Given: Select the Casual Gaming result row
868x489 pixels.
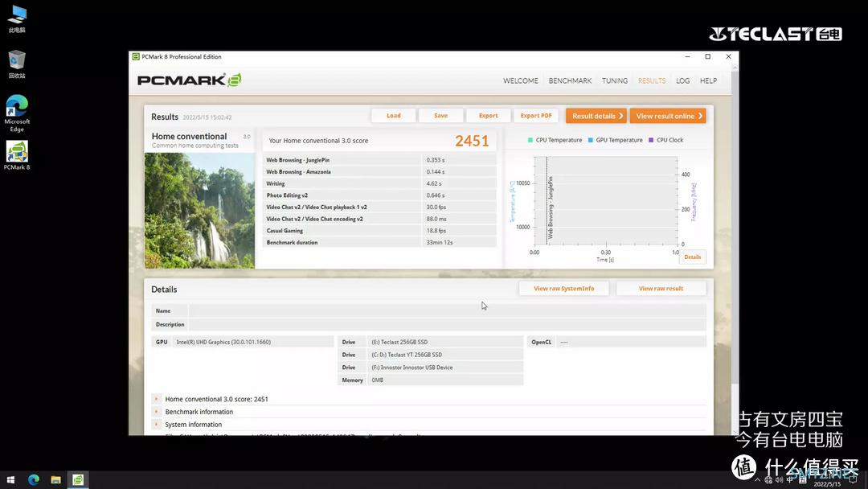Looking at the screenshot, I should 379,230.
